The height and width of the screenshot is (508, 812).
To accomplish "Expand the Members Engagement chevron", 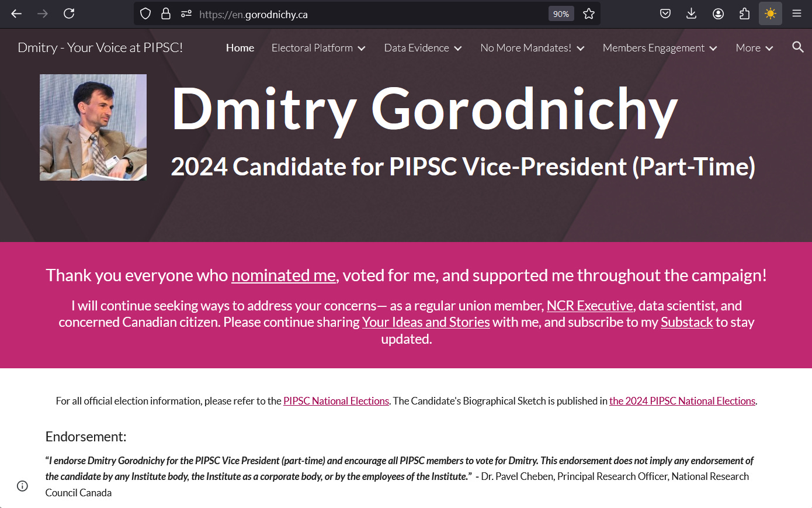I will (713, 49).
